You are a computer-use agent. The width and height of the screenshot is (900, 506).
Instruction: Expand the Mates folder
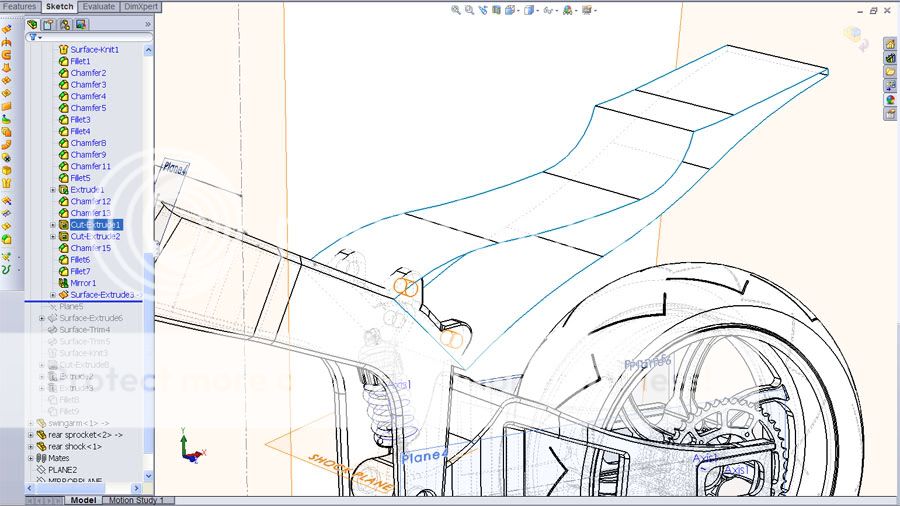(31, 458)
